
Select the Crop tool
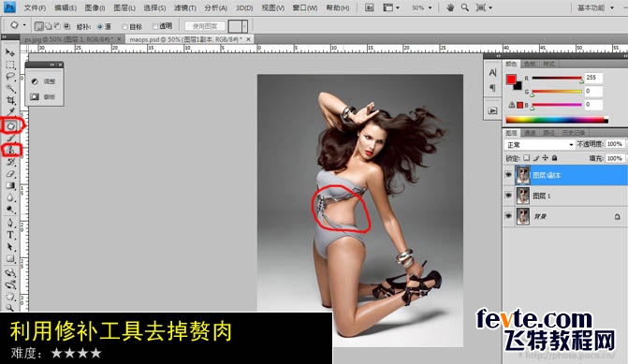(x=10, y=100)
